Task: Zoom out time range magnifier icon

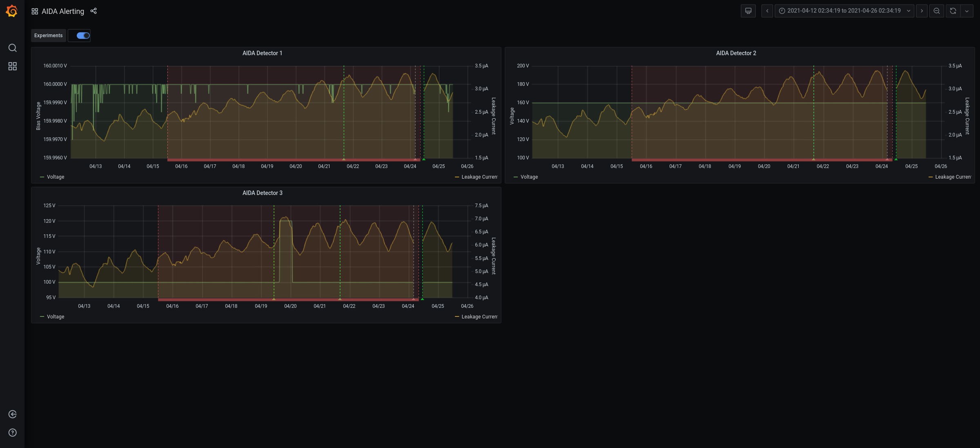Action: click(937, 11)
